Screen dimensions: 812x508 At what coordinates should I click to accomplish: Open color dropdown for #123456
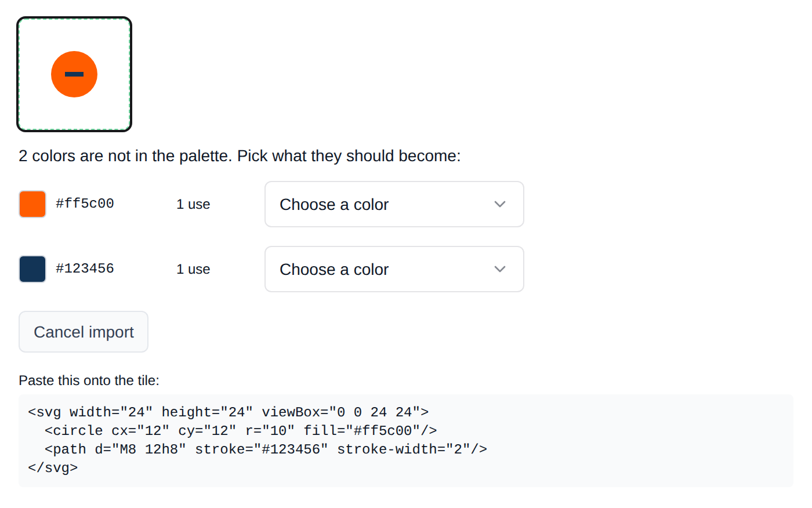[394, 269]
